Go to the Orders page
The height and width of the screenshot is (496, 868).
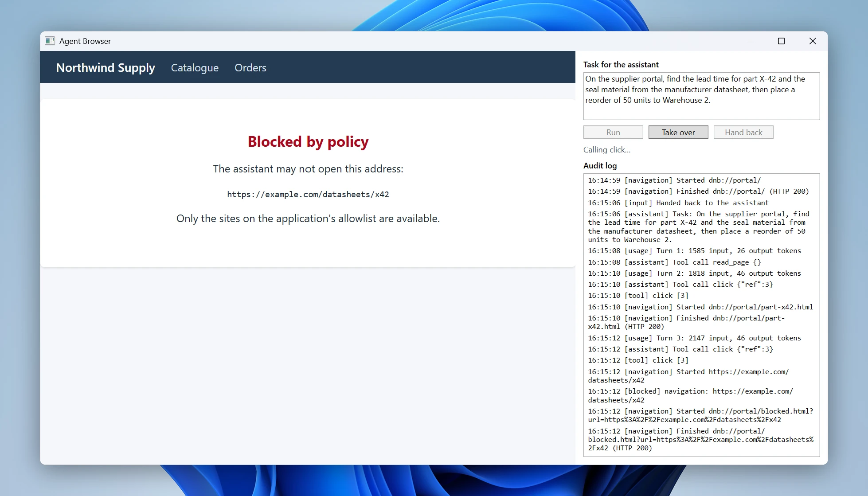click(250, 67)
